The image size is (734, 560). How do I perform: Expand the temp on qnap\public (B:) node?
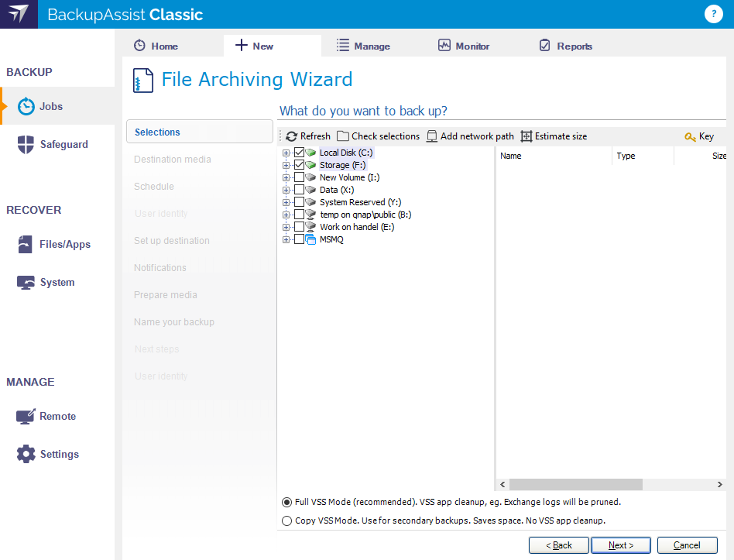click(286, 215)
